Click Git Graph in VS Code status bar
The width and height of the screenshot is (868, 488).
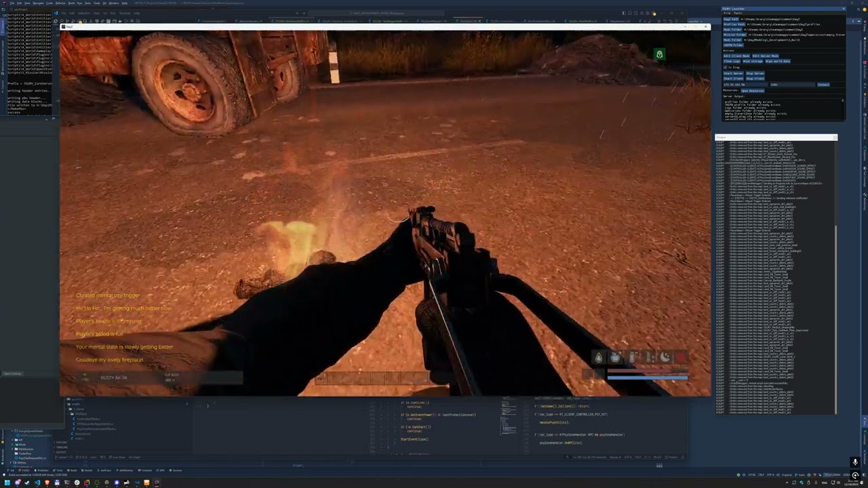coord(134,457)
